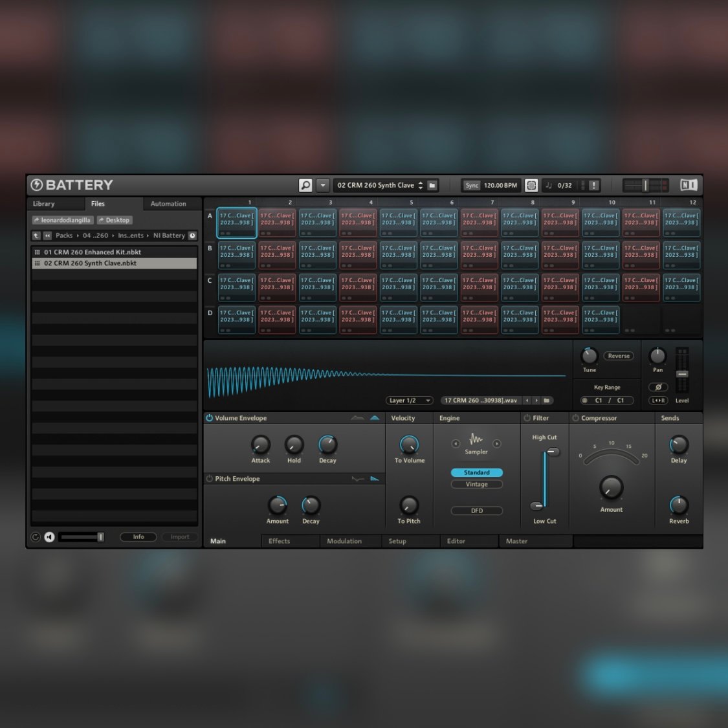The image size is (728, 728).
Task: Toggle the phase invert button
Action: point(658,387)
